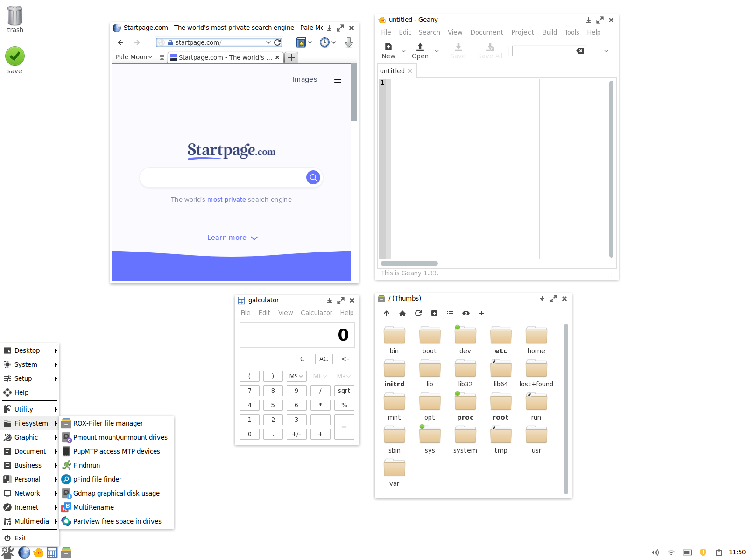747x560 pixels.
Task: Go up a directory in ROX-Filer
Action: point(387,313)
